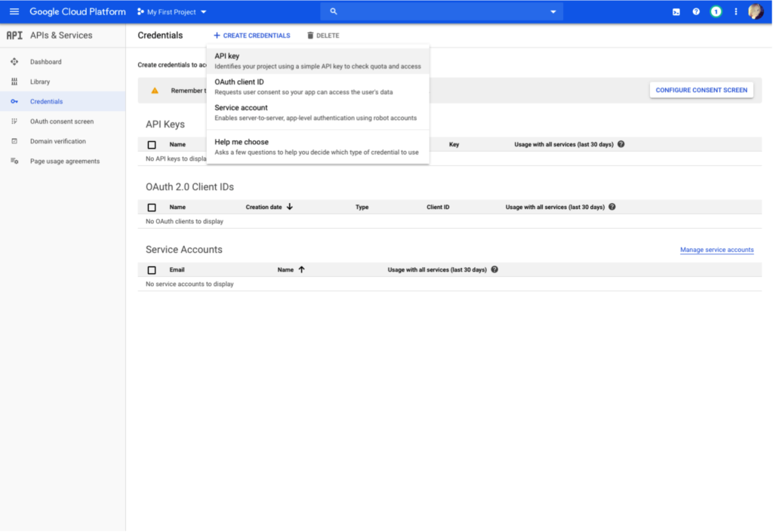Click the Dashboard sidebar icon

pos(14,62)
